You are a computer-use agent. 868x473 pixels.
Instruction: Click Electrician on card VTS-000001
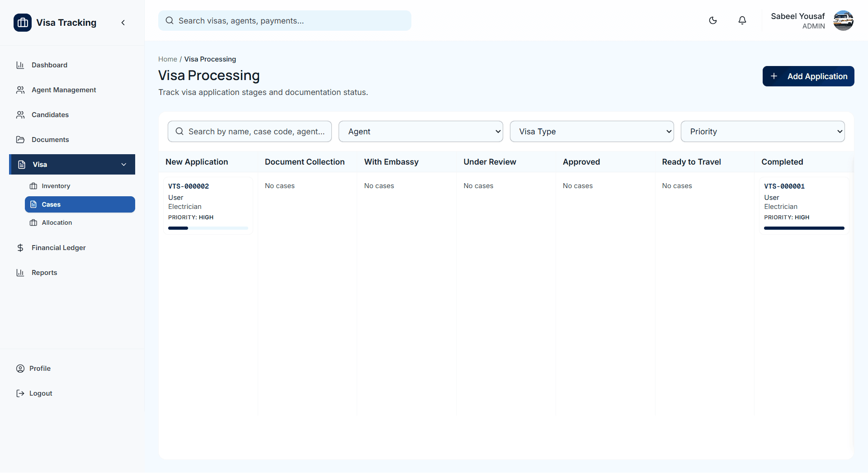[781, 207]
